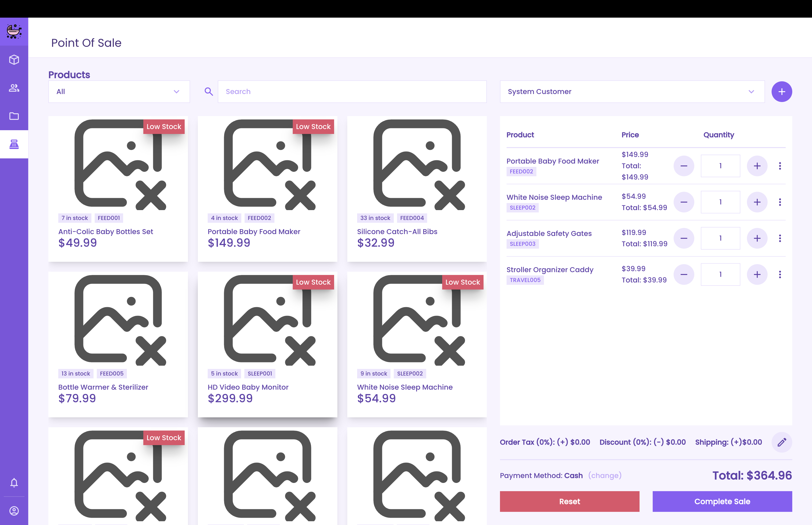Screen dimensions: 812x525
Task: Click the Complete Sale button
Action: 722,501
